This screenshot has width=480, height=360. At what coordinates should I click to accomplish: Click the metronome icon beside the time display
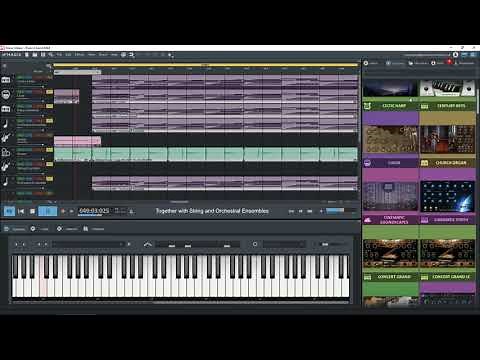pos(132,211)
